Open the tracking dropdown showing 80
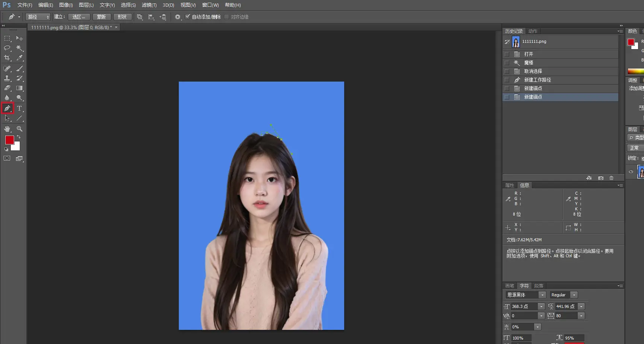This screenshot has height=344, width=644. click(x=581, y=316)
